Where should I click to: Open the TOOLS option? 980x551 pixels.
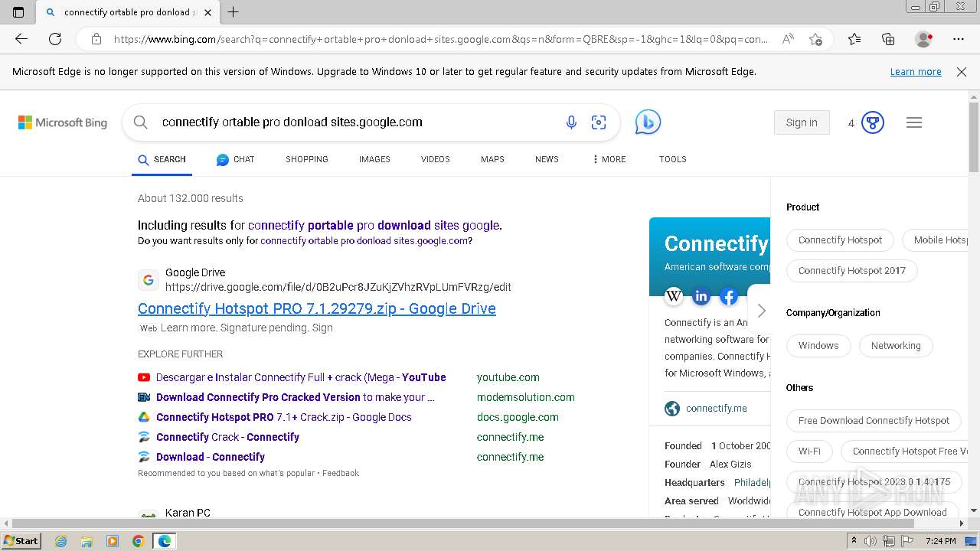pos(673,159)
